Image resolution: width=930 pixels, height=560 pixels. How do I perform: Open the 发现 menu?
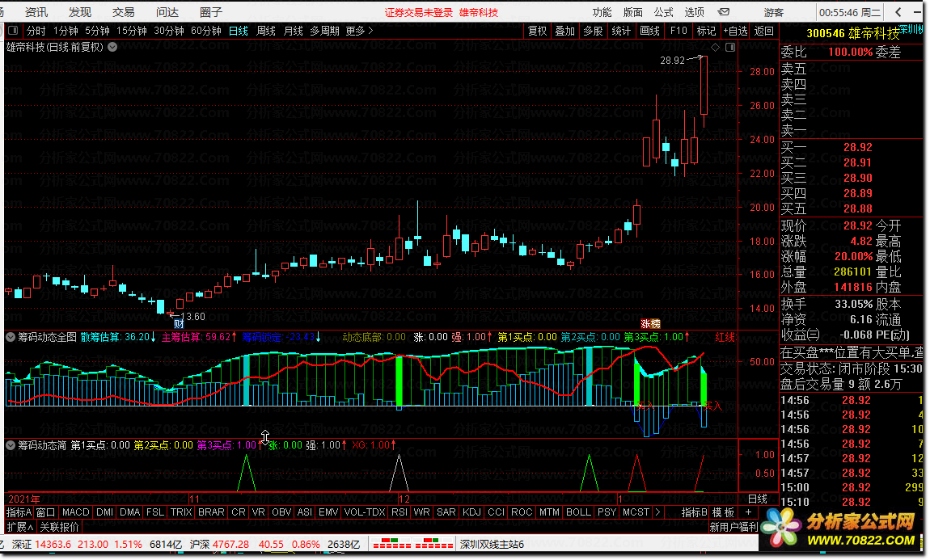click(x=80, y=12)
